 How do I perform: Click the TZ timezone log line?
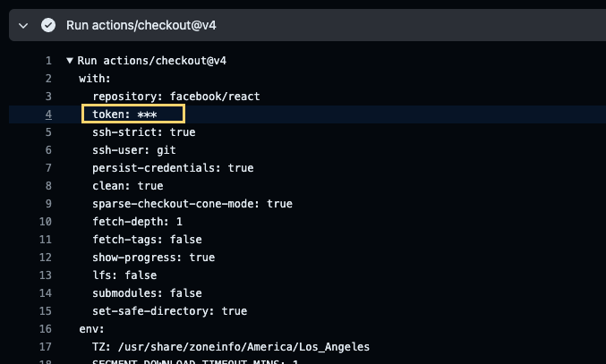click(231, 347)
